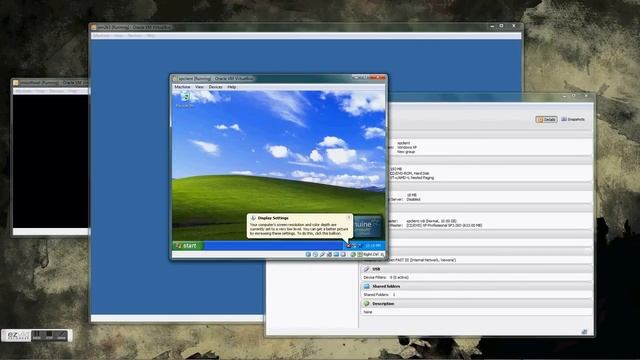Open Help menu in xpclient window

(x=231, y=87)
